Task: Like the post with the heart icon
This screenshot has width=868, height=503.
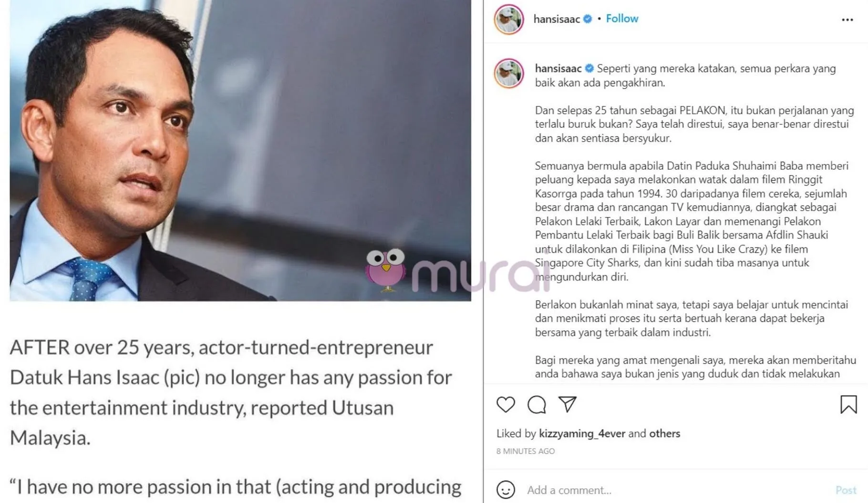Action: point(506,405)
